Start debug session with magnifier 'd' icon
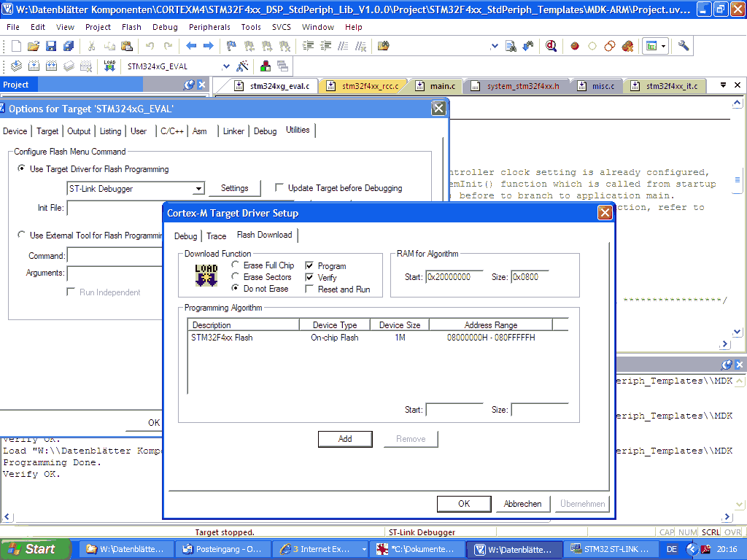 point(551,46)
